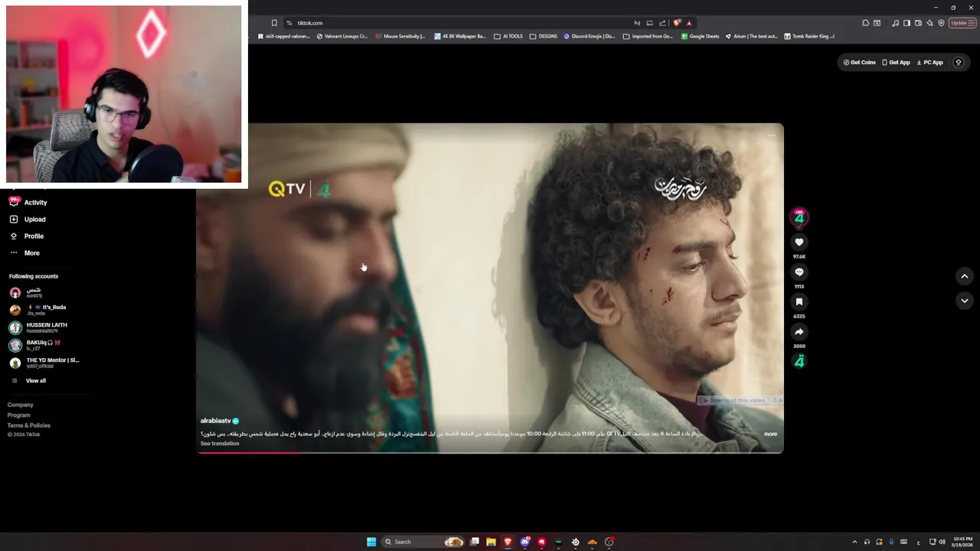The height and width of the screenshot is (551, 980).
Task: Open Company footer link
Action: [x=21, y=405]
